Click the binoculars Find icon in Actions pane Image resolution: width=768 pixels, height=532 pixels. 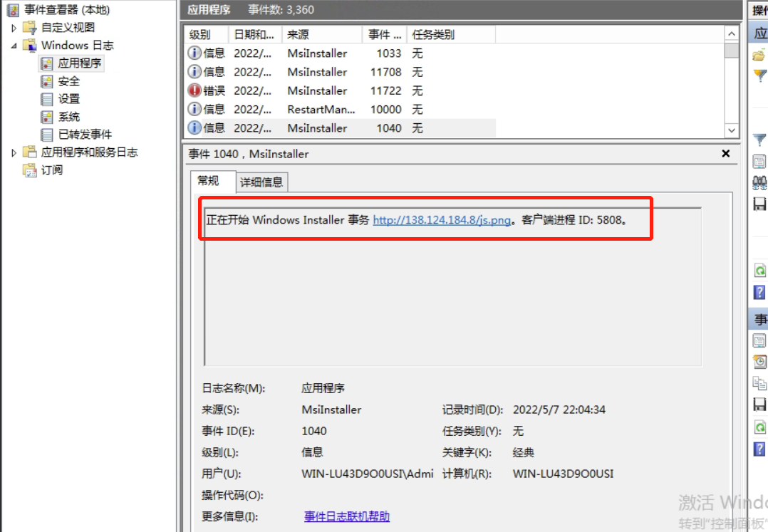[759, 182]
